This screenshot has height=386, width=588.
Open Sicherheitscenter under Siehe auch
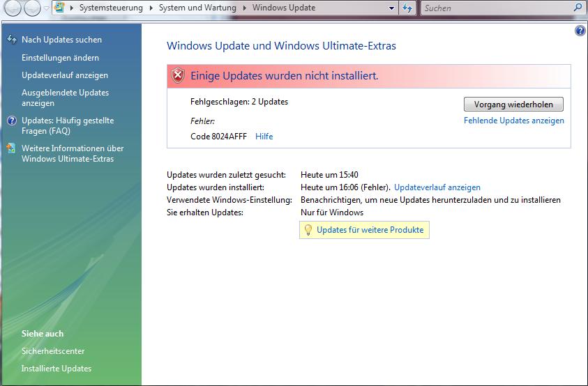(53, 351)
